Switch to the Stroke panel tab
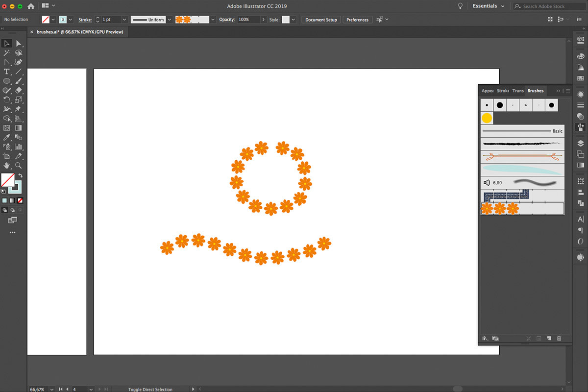 [503, 91]
